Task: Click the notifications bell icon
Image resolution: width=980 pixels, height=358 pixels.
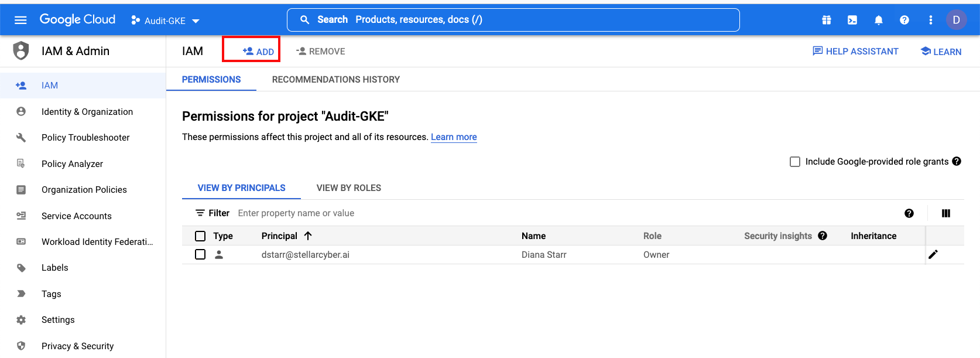Action: click(878, 20)
